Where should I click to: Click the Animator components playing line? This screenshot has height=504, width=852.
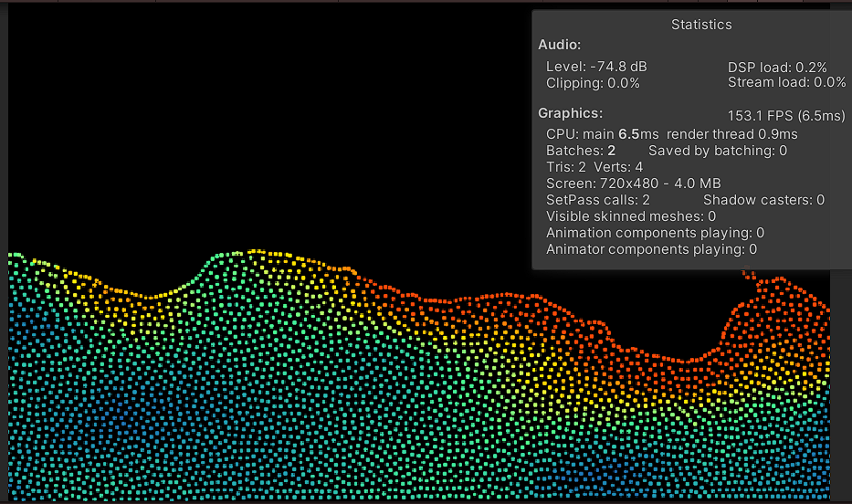coord(651,249)
